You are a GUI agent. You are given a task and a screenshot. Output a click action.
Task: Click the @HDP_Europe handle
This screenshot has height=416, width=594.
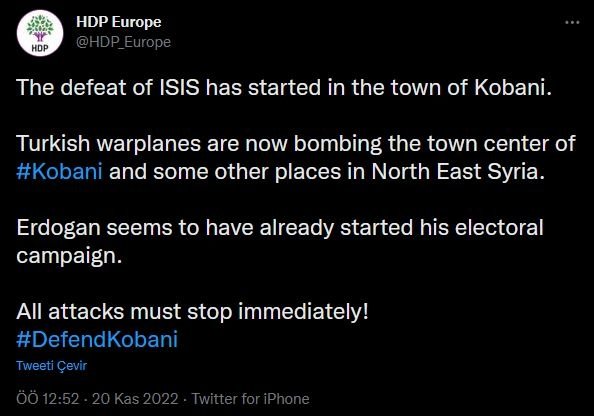[x=123, y=42]
